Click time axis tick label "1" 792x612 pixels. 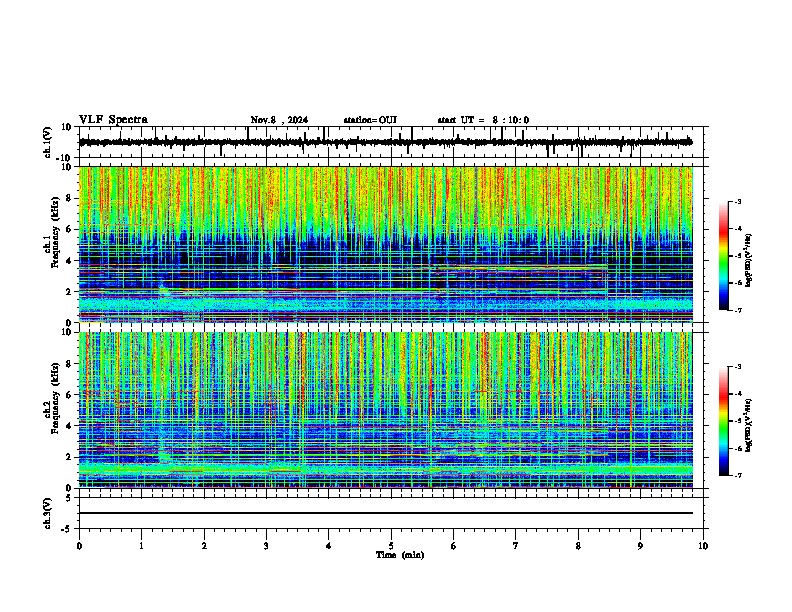pyautogui.click(x=141, y=546)
